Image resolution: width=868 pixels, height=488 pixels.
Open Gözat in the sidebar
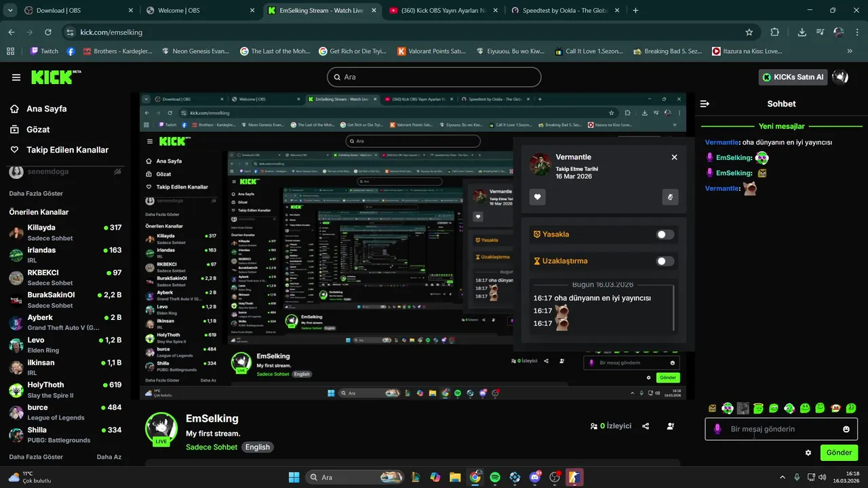coord(31,129)
